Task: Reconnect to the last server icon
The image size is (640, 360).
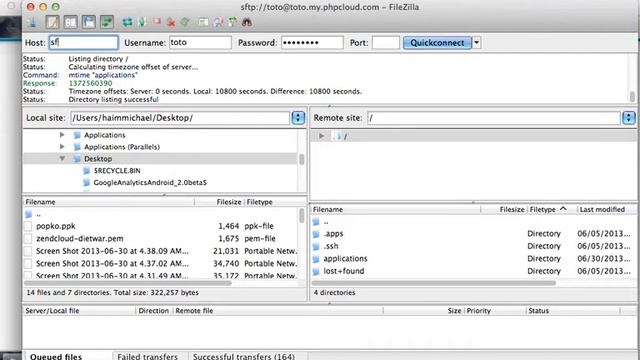Action: [x=185, y=22]
